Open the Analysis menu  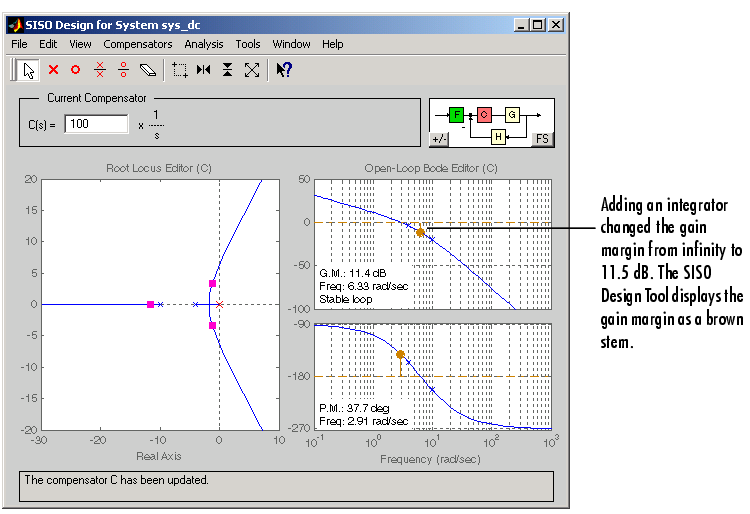coord(204,44)
